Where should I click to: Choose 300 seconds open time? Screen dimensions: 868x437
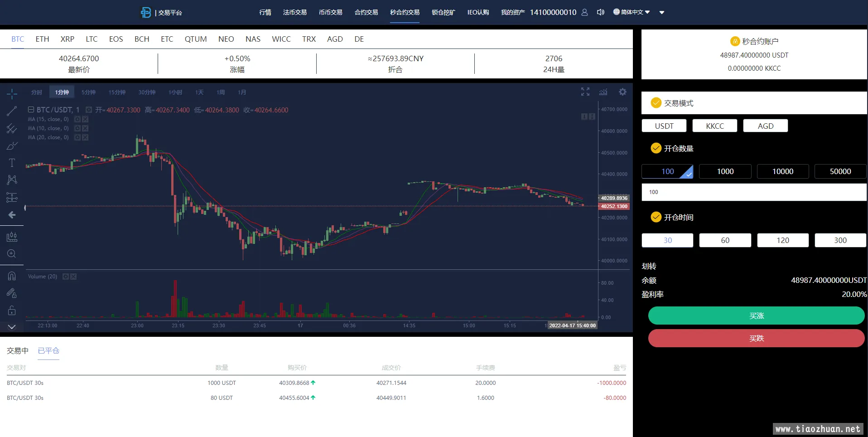click(x=840, y=240)
